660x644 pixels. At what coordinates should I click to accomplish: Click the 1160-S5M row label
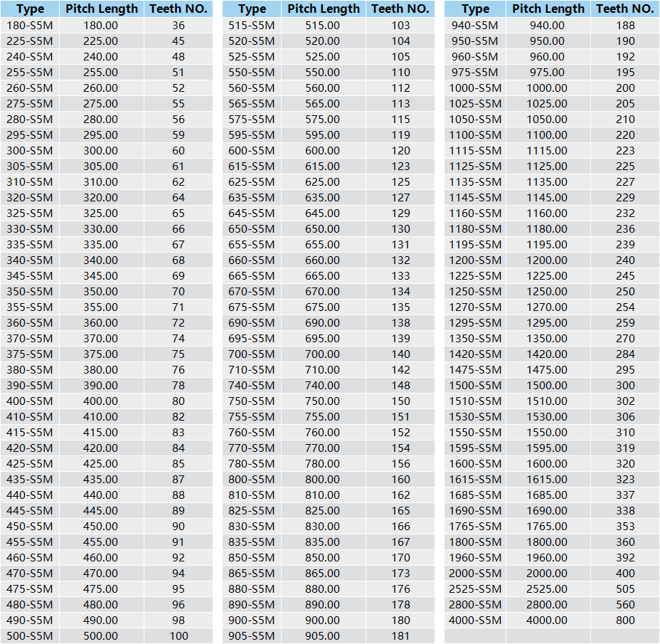click(x=475, y=213)
